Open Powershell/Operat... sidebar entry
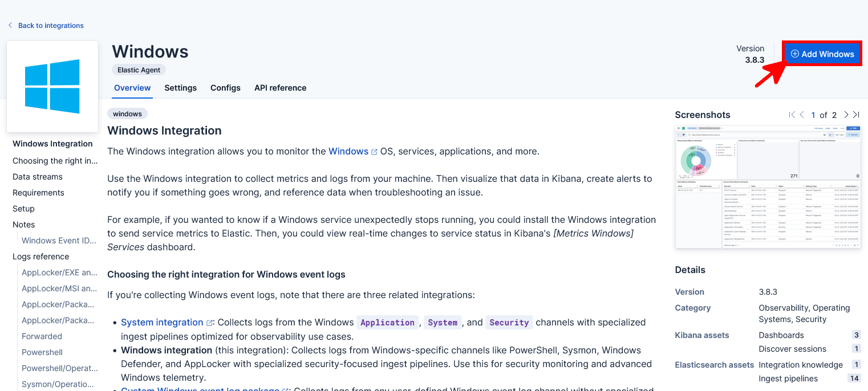Screen dimensions: 868x391 [x=59, y=369]
